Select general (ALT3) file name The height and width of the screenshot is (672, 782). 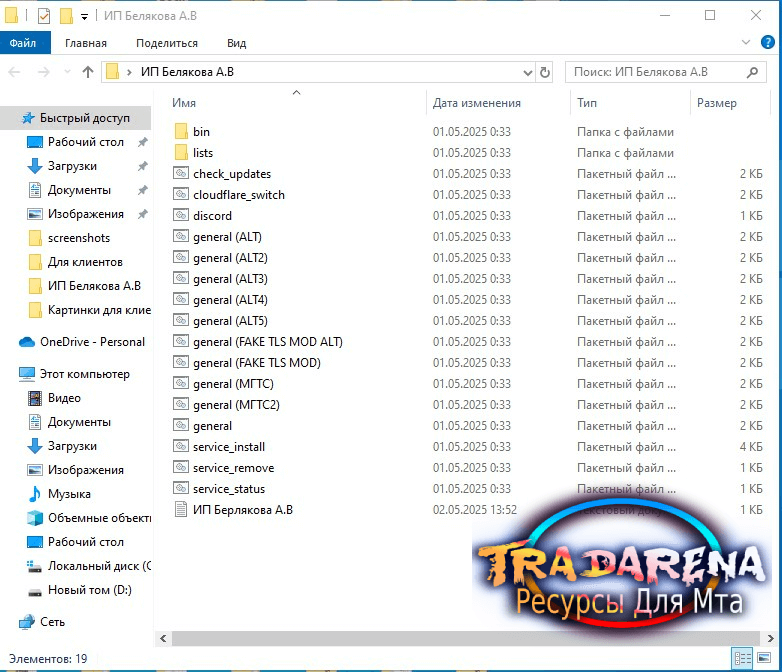coord(230,279)
